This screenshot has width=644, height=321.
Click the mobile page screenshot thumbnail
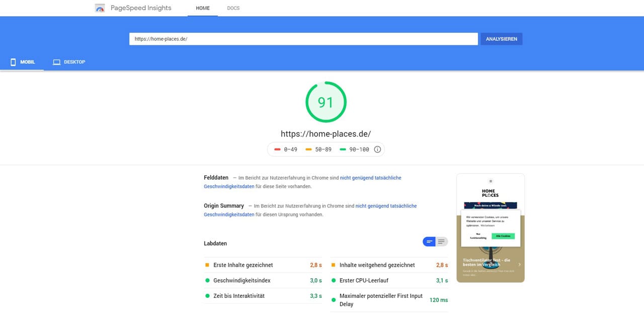click(x=491, y=228)
